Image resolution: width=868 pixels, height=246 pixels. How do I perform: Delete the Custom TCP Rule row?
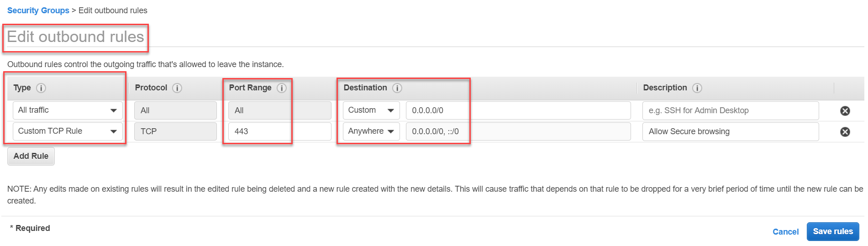pyautogui.click(x=845, y=132)
